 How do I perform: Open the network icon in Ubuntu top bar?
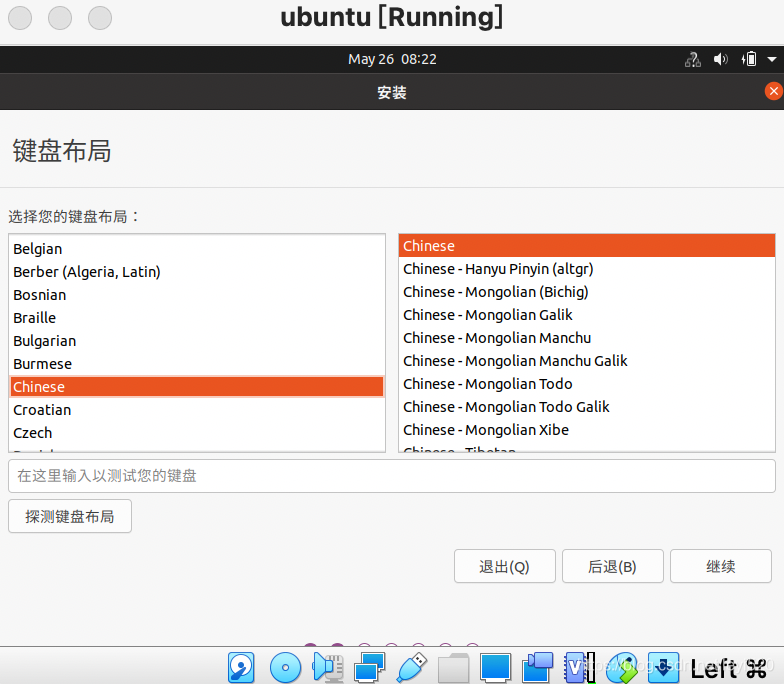coord(692,60)
